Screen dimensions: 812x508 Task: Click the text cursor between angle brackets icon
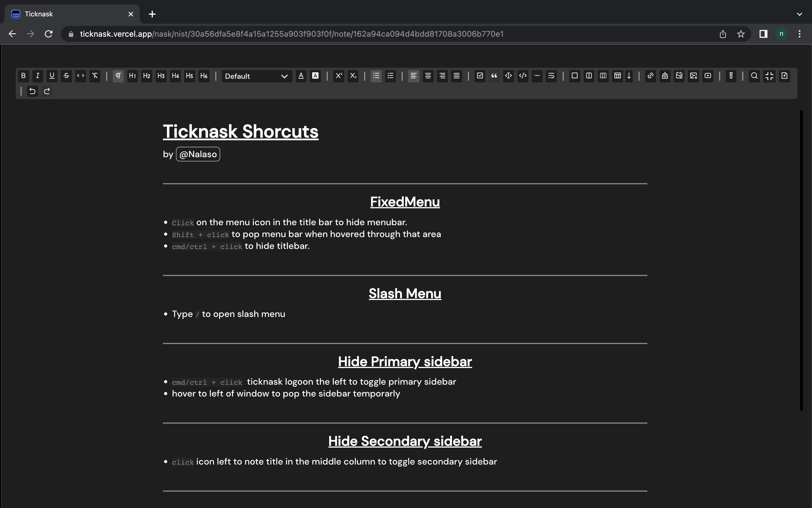509,76
